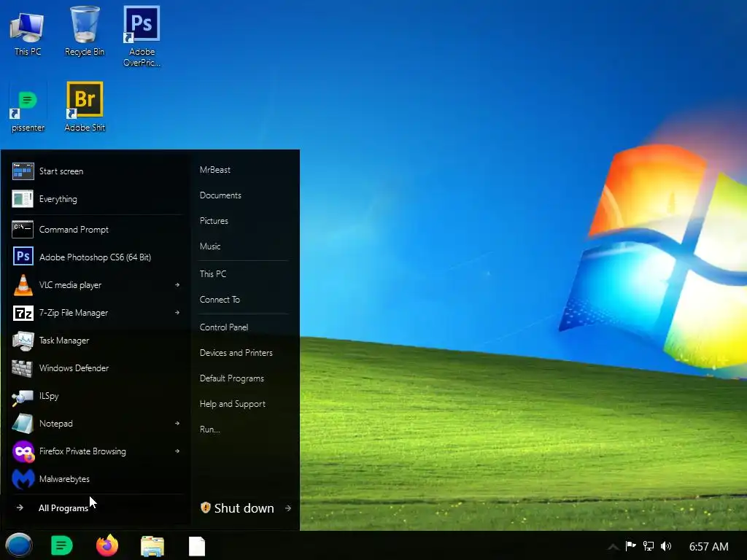
Task: Click the Everything search app icon
Action: pyautogui.click(x=23, y=199)
